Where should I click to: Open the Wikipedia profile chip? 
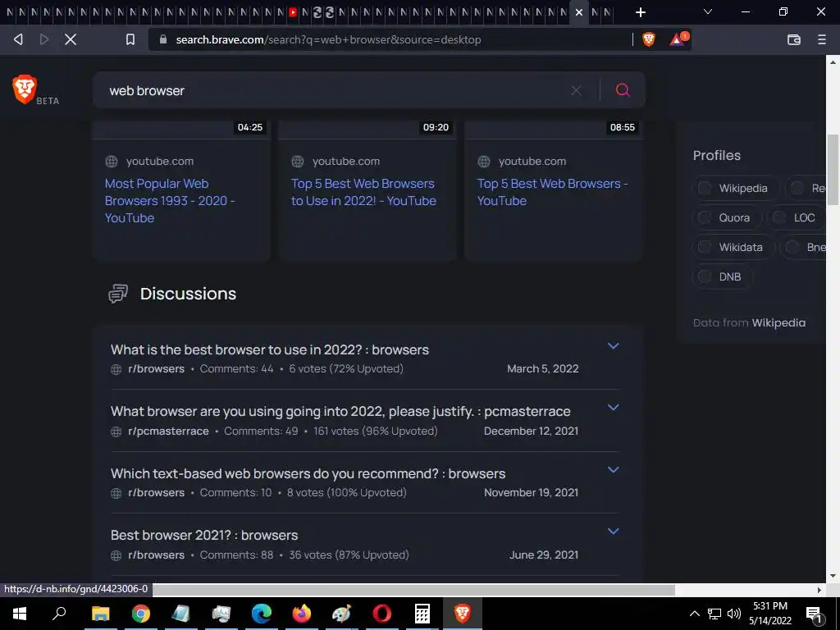736,188
